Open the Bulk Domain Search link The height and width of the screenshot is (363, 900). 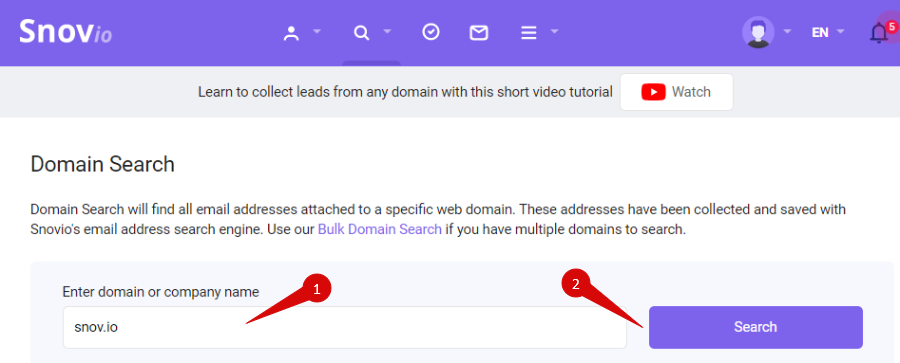(380, 230)
